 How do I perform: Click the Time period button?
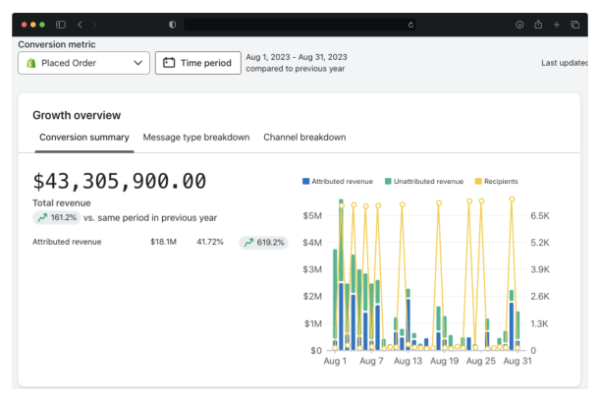[x=197, y=63]
